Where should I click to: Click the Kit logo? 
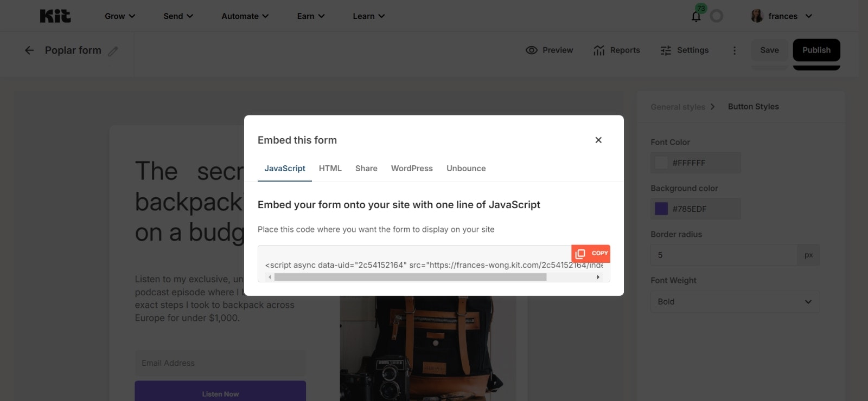[x=55, y=16]
